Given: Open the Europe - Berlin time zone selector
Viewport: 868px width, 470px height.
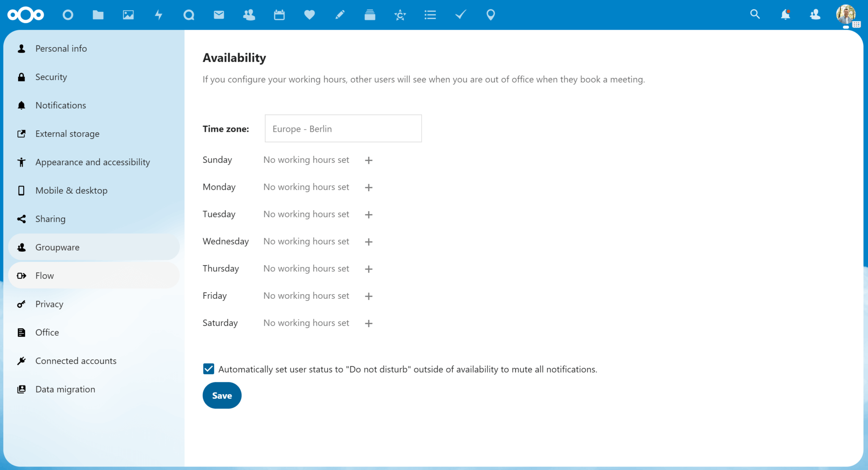Looking at the screenshot, I should point(343,128).
